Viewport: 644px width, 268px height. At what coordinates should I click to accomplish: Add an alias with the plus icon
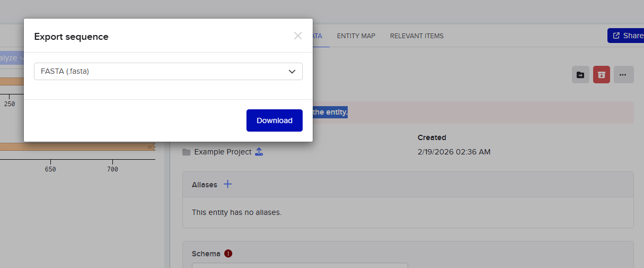pyautogui.click(x=227, y=184)
